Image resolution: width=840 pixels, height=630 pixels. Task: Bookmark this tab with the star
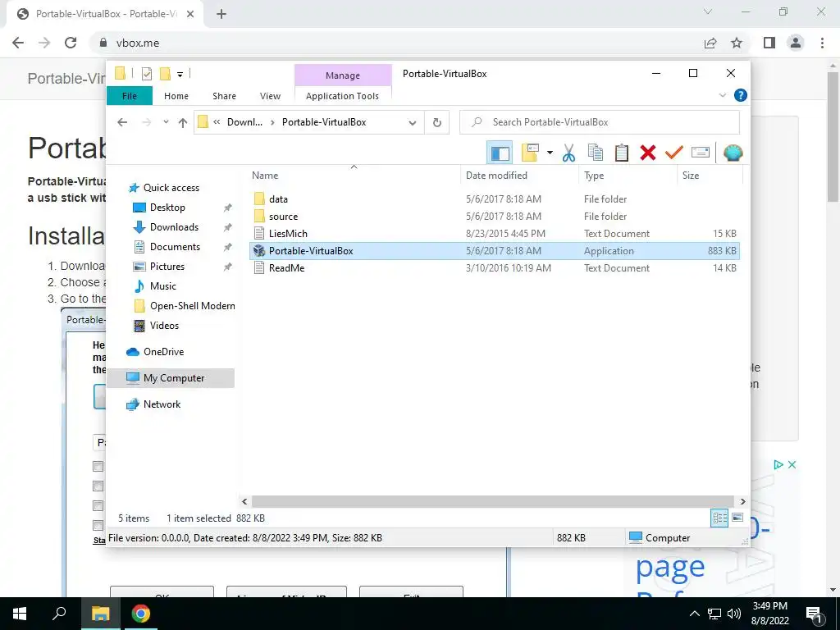737,43
